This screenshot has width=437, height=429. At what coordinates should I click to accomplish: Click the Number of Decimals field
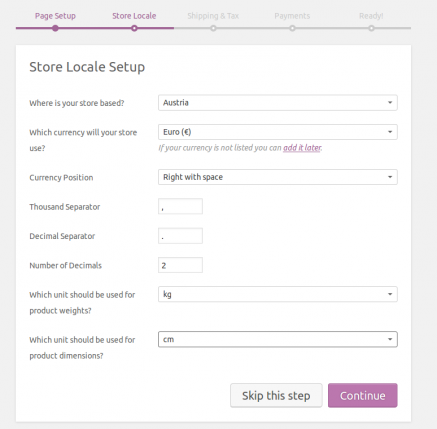point(180,265)
